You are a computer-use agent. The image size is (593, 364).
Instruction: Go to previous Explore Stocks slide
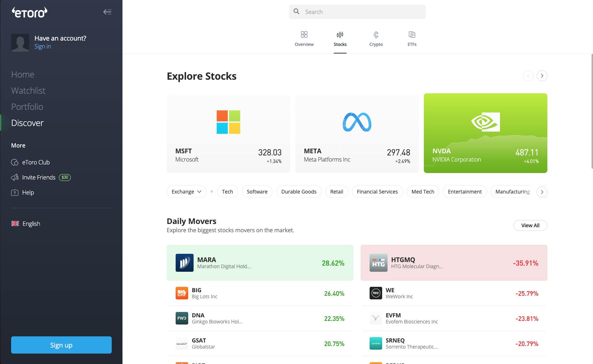(528, 76)
